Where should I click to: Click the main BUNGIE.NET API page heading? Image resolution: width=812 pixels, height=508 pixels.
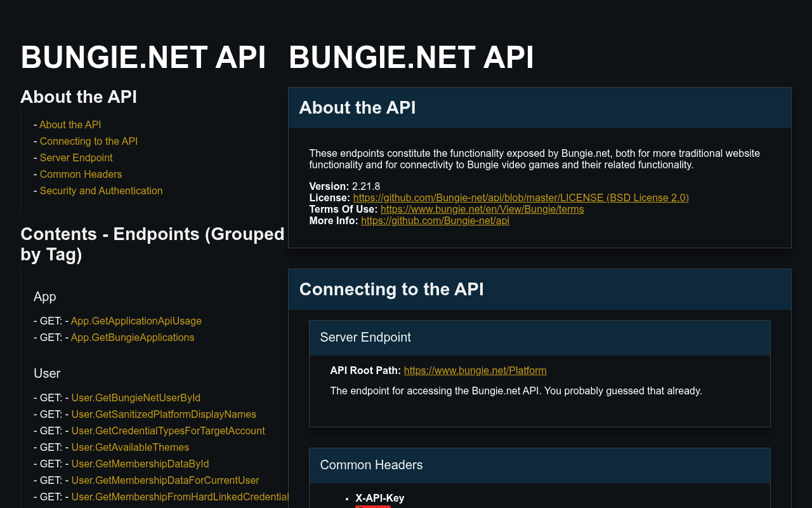point(412,58)
